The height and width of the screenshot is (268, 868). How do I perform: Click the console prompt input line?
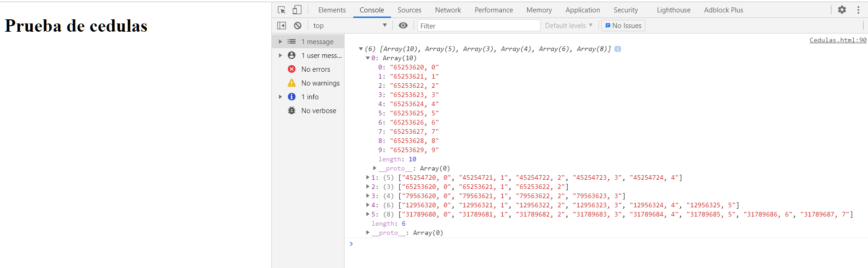pyautogui.click(x=607, y=244)
